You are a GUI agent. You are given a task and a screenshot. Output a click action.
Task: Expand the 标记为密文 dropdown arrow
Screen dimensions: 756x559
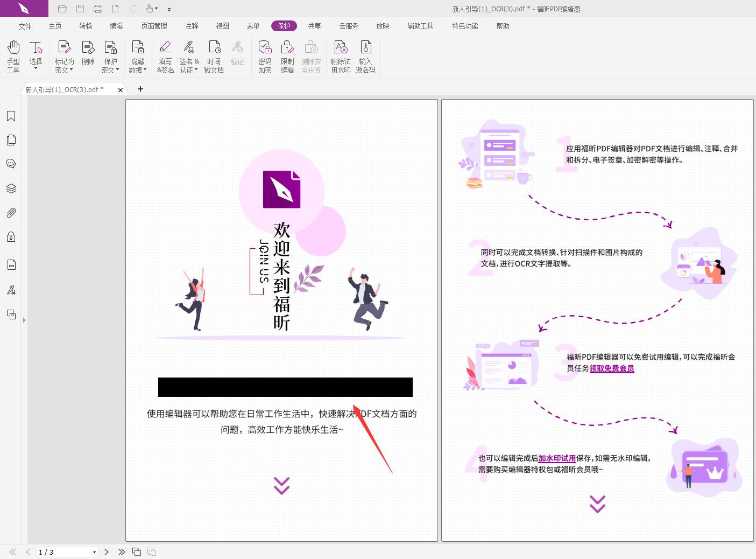coord(70,69)
